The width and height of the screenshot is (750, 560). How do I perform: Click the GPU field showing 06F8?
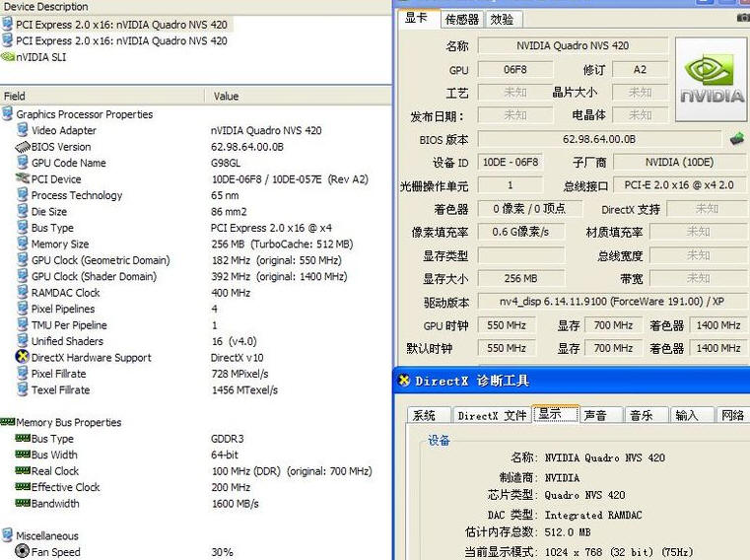click(515, 69)
